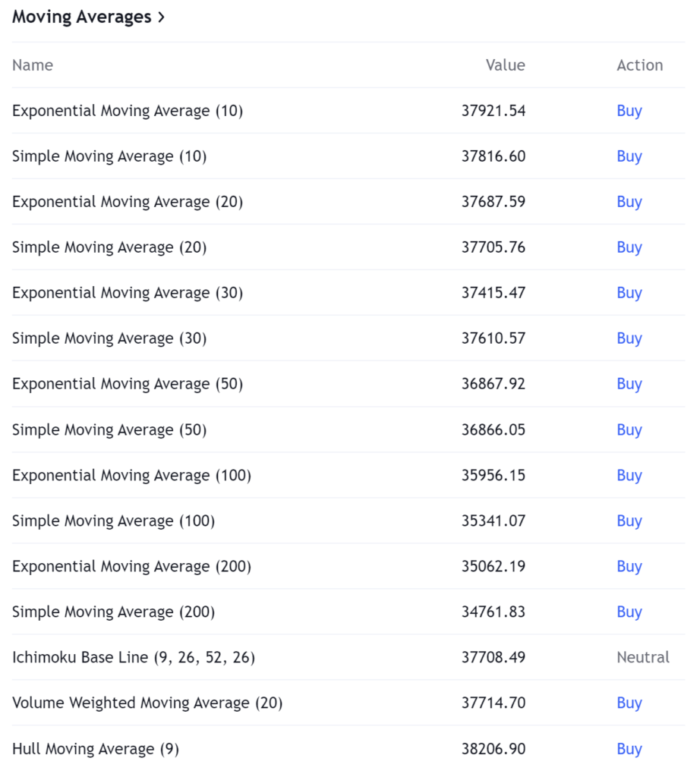This screenshot has height=777, width=700.
Task: Select Exponential Moving Average (10) row
Action: 348,111
